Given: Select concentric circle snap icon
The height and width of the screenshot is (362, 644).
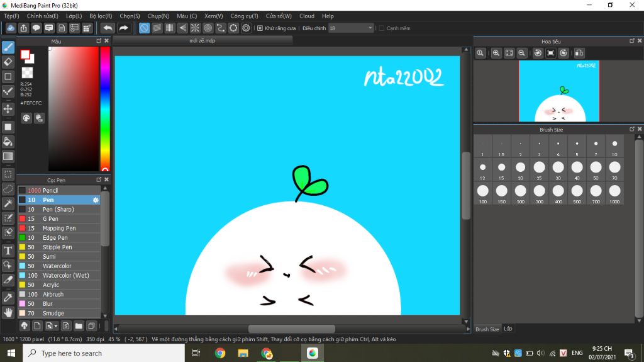Looking at the screenshot, I should 208,28.
